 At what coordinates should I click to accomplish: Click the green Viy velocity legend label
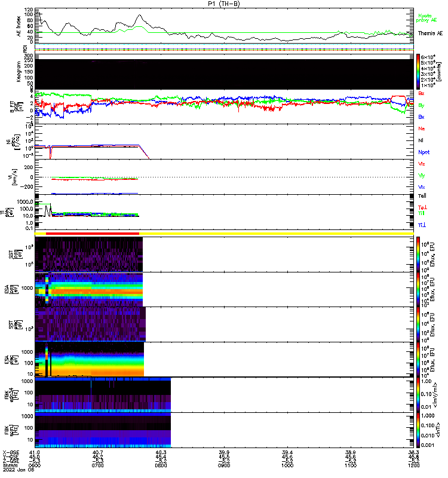click(422, 175)
